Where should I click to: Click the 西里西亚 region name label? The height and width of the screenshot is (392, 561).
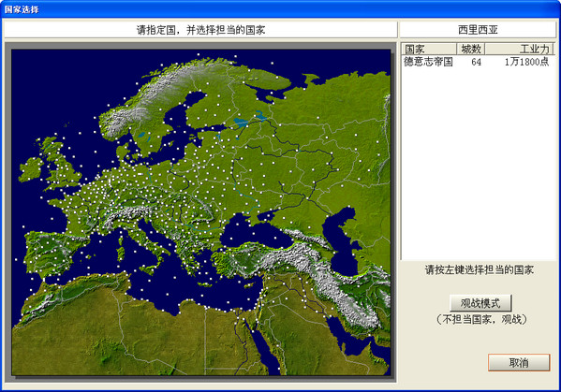tap(478, 30)
